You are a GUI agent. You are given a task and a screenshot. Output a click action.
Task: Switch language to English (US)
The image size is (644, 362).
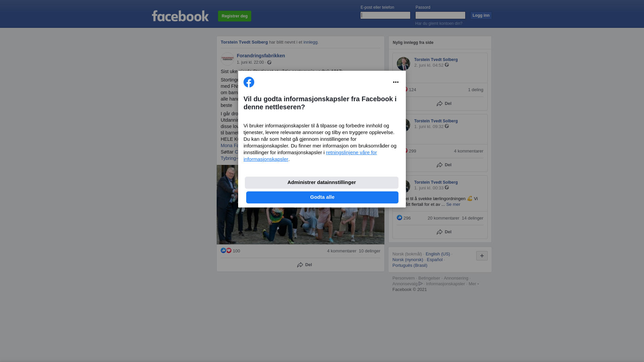pos(438,254)
